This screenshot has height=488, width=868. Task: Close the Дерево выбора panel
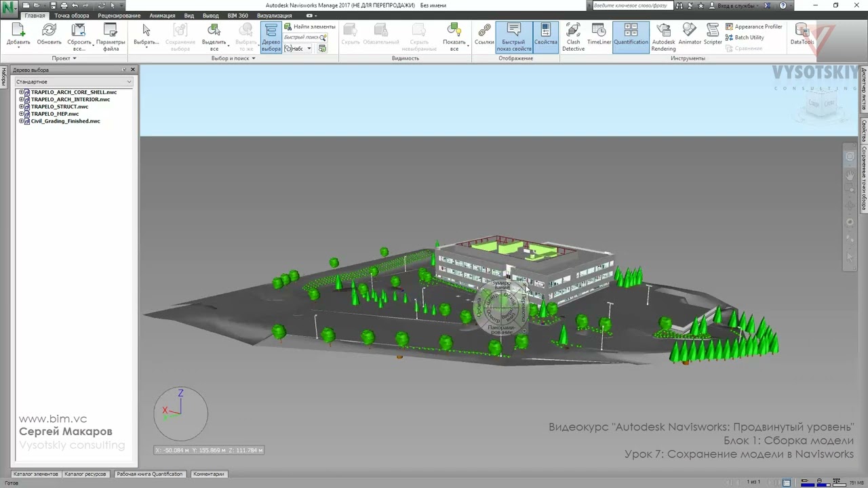[x=133, y=70]
